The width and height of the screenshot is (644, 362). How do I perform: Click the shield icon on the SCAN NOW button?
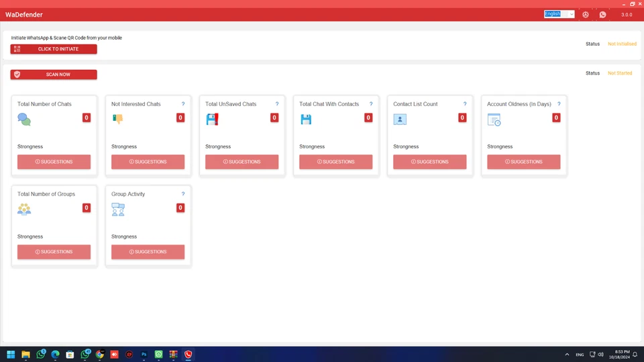pos(17,75)
